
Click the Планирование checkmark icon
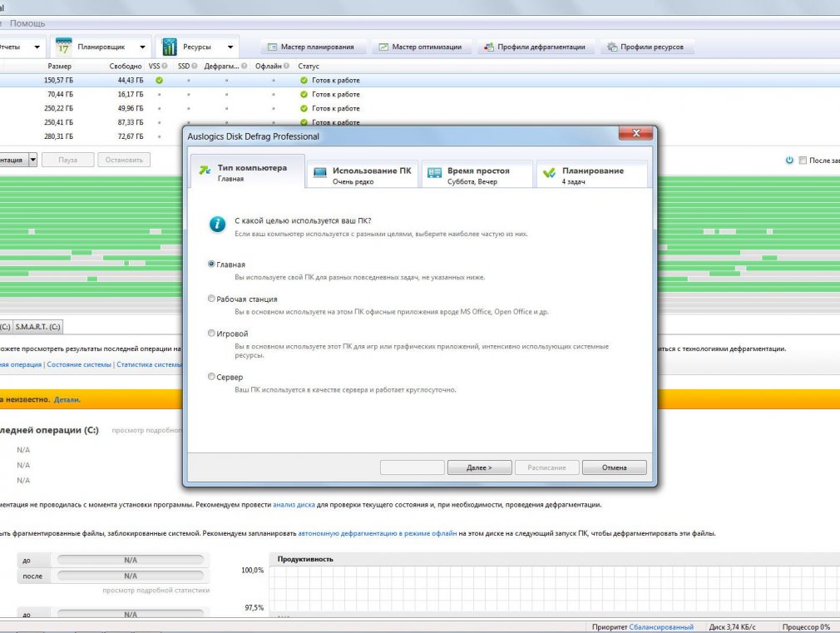click(549, 172)
